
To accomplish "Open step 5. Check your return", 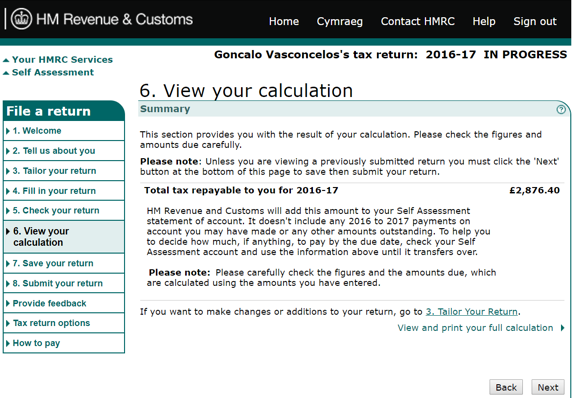I will (x=64, y=211).
